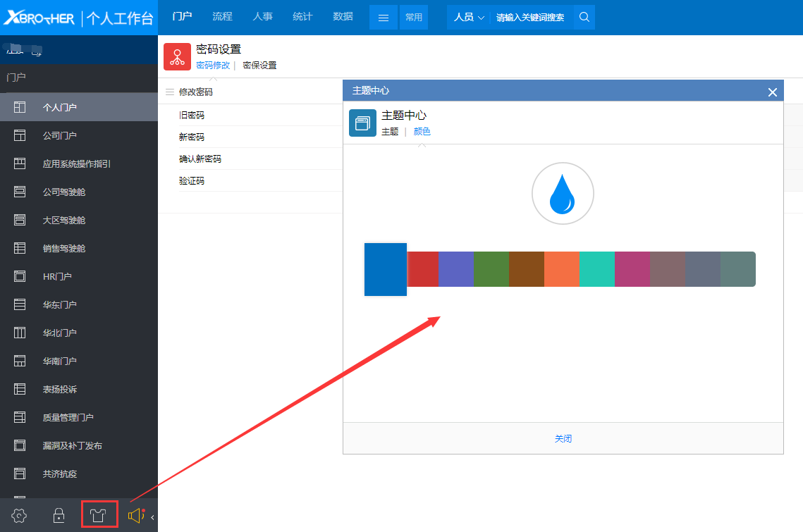This screenshot has height=532, width=803.
Task: Open the announcement speaker icon
Action: coord(135,516)
